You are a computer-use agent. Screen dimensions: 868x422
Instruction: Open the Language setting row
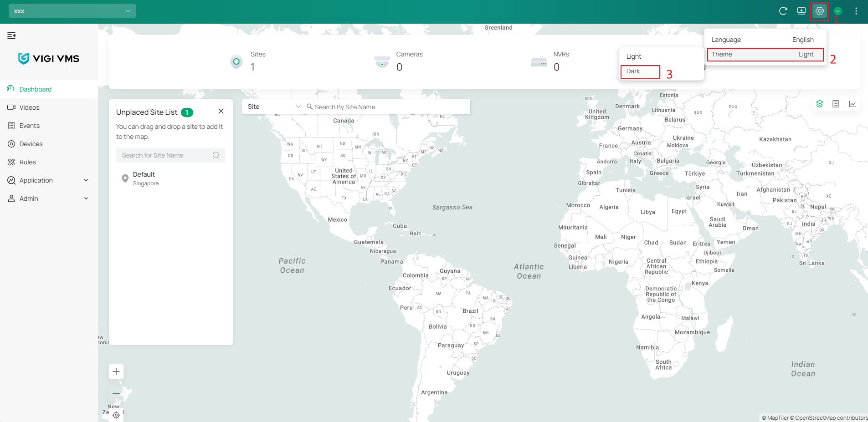(765, 40)
